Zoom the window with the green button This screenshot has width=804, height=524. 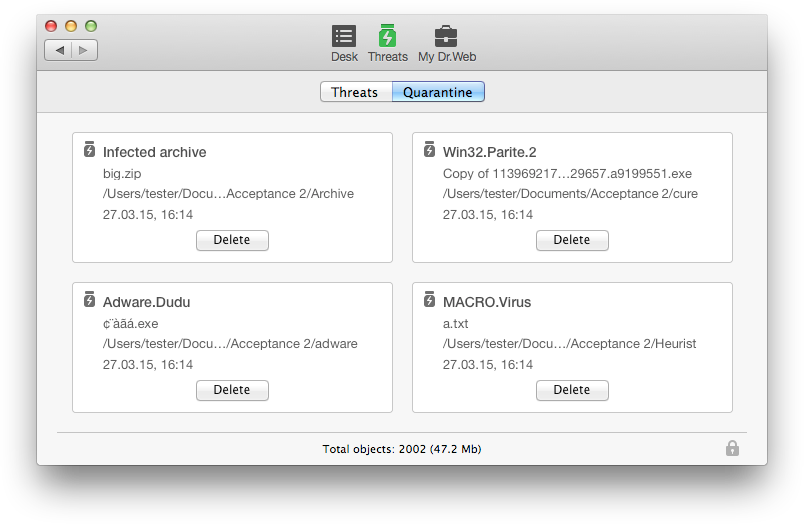click(91, 26)
